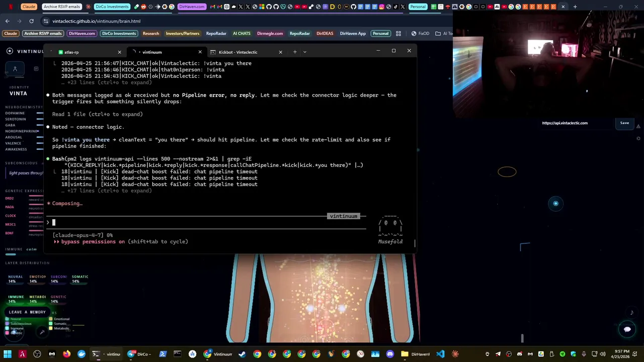Viewport: 644px width, 362px height.
Task: Open the Investors/Partners bookmark folder
Action: 183,33
